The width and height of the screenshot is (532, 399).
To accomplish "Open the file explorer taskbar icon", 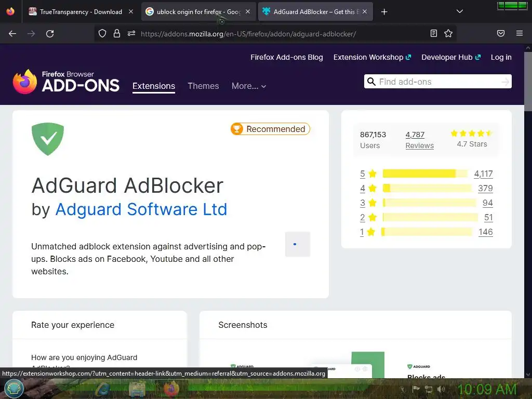I will click(137, 389).
